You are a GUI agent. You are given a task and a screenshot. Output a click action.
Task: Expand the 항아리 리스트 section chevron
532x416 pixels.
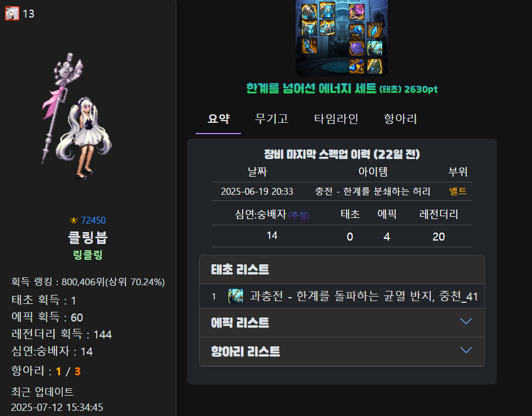click(466, 350)
